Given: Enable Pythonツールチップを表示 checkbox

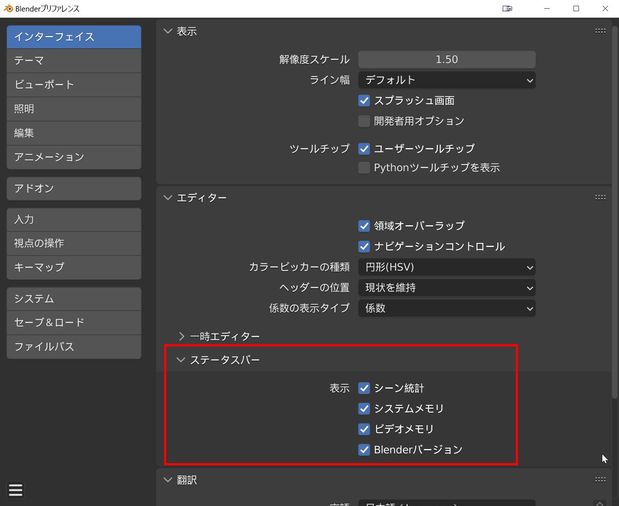Looking at the screenshot, I should click(x=364, y=168).
